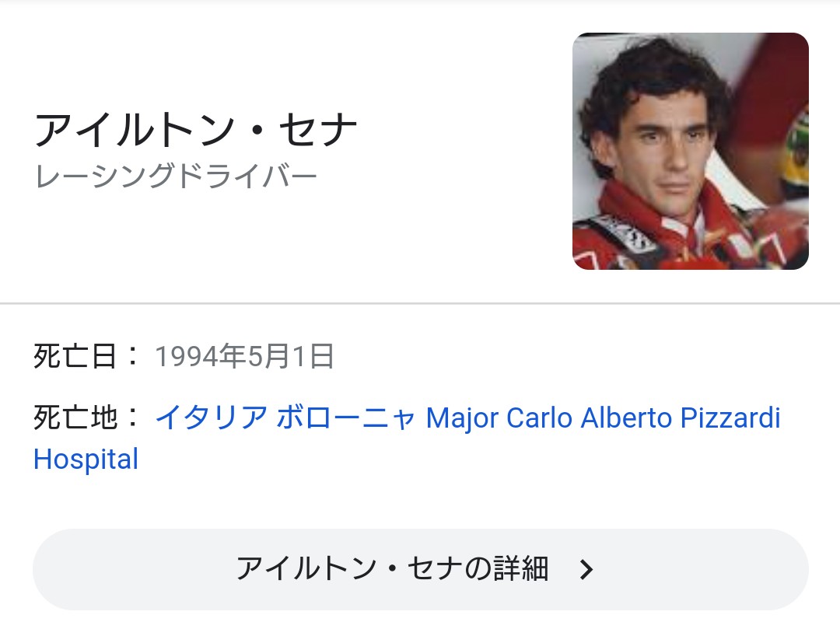The height and width of the screenshot is (643, 840).
Task: Click the 死亡日 label
Action: [75, 357]
